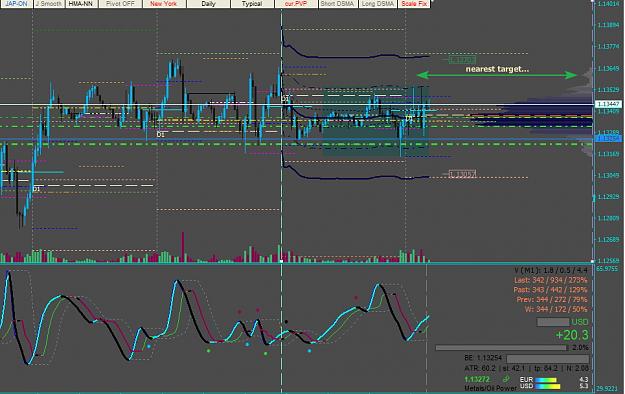625x394 pixels.
Task: Click the current price tag 1.13447 on axis
Action: 608,104
